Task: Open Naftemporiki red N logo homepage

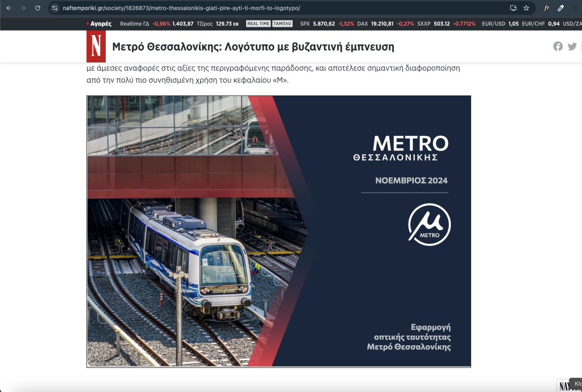Action: [x=96, y=47]
